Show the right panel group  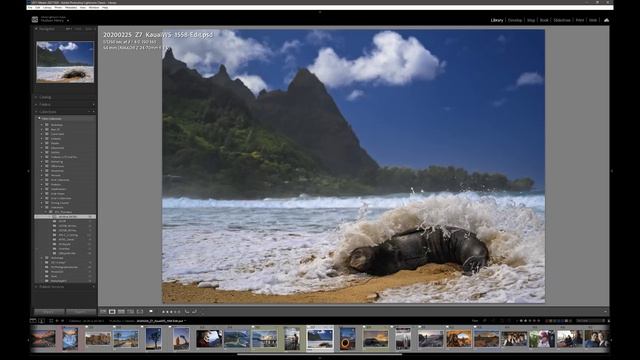pos(612,171)
